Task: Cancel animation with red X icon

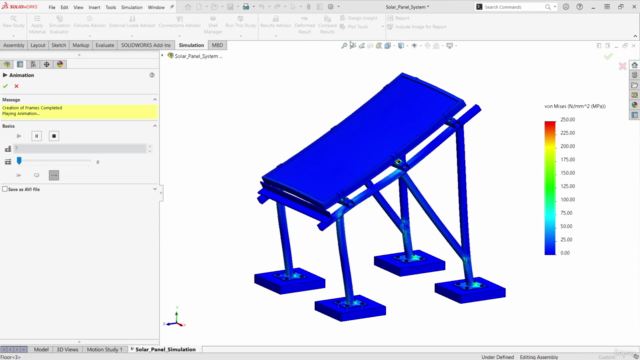Action: [x=16, y=86]
